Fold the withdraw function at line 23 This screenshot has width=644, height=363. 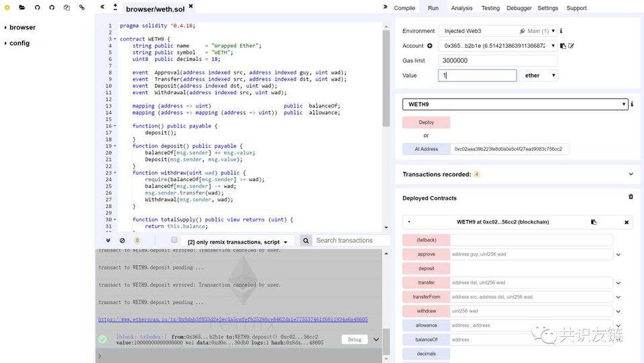tap(115, 173)
